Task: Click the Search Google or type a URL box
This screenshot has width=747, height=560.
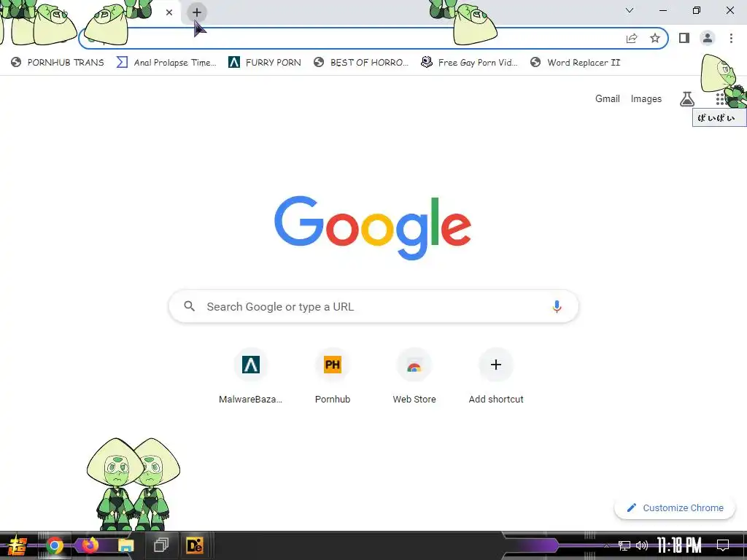Action: coord(373,306)
